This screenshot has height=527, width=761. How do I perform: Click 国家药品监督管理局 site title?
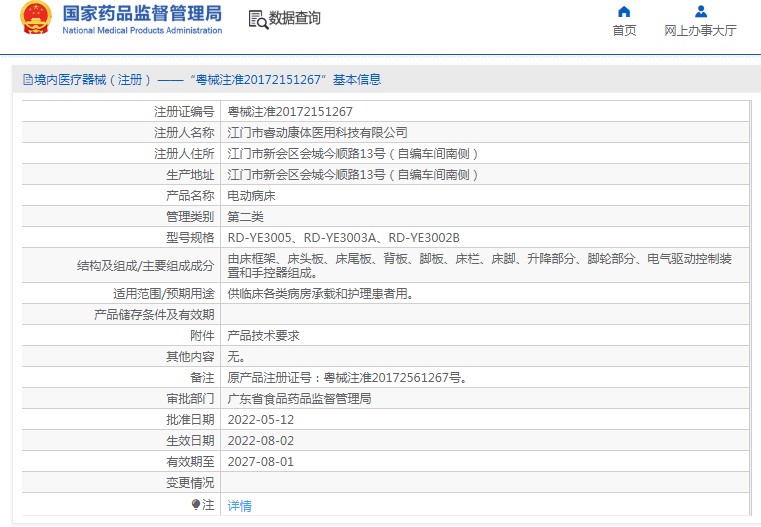142,14
